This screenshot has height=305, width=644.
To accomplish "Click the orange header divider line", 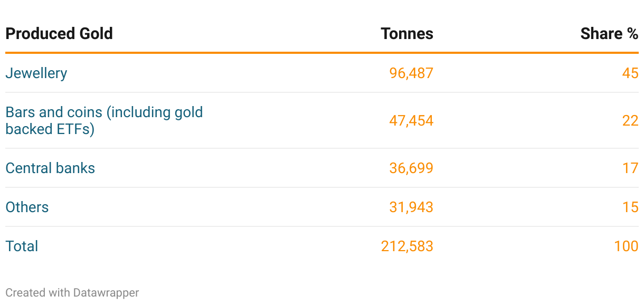I will [322, 53].
